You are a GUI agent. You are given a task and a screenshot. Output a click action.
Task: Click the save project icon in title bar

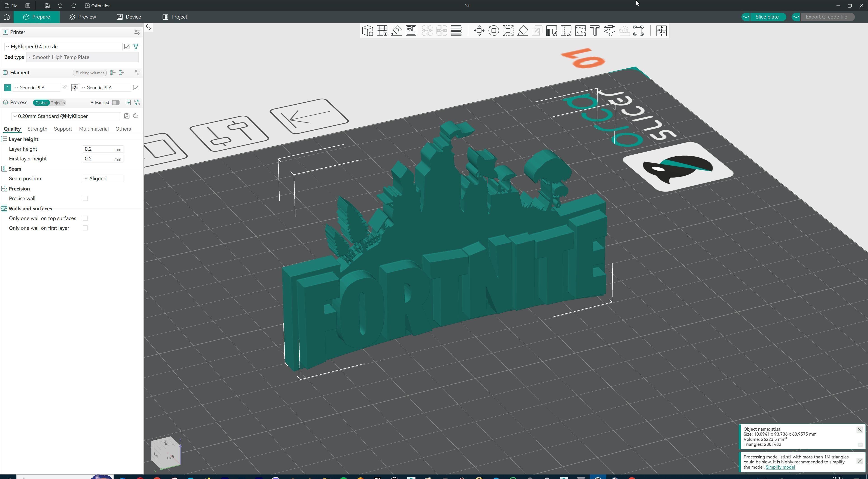pos(47,6)
